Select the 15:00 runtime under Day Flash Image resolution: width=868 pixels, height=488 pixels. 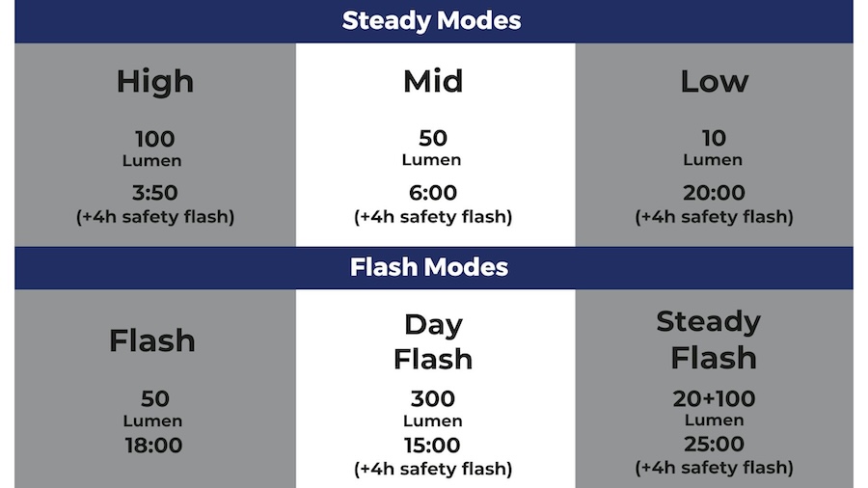[433, 446]
